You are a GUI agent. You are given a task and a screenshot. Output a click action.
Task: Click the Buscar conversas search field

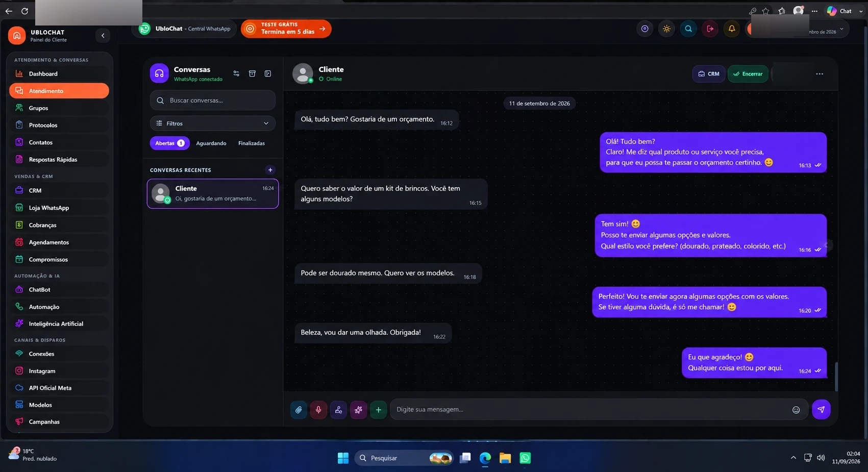(x=213, y=101)
